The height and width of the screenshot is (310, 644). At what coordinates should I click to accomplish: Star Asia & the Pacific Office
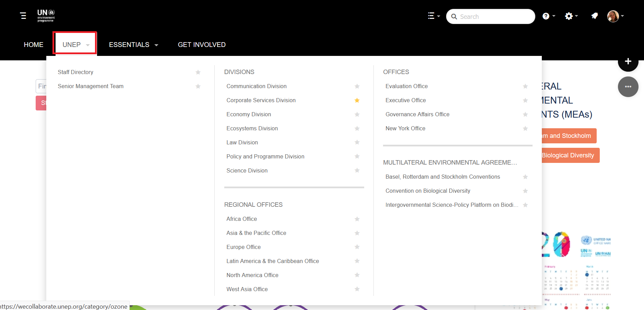click(357, 233)
